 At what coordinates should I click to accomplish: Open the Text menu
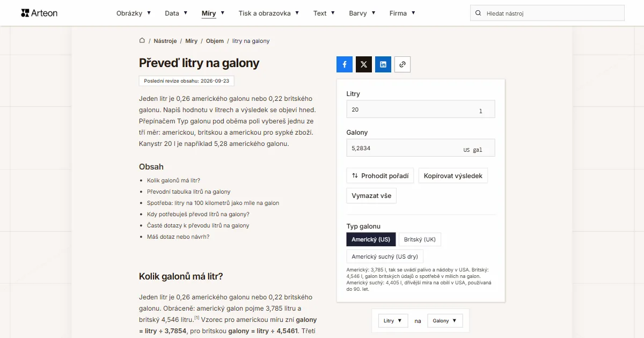pyautogui.click(x=324, y=13)
